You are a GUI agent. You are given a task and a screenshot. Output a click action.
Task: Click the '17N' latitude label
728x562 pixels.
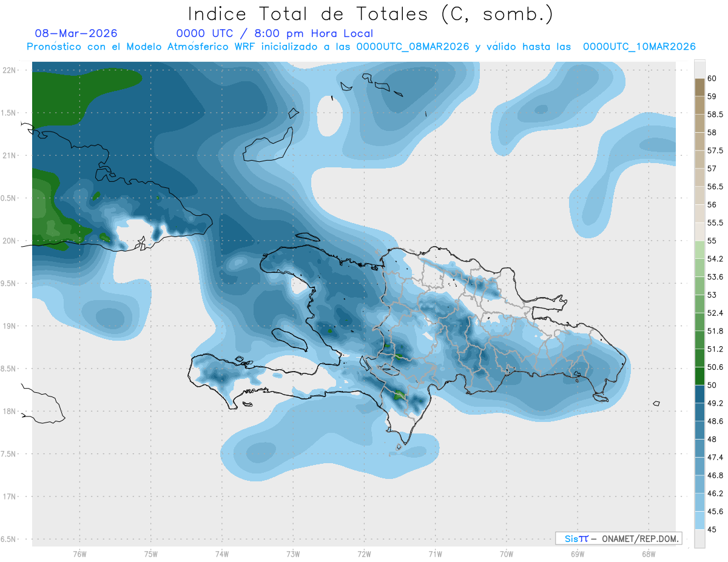[x=9, y=497]
